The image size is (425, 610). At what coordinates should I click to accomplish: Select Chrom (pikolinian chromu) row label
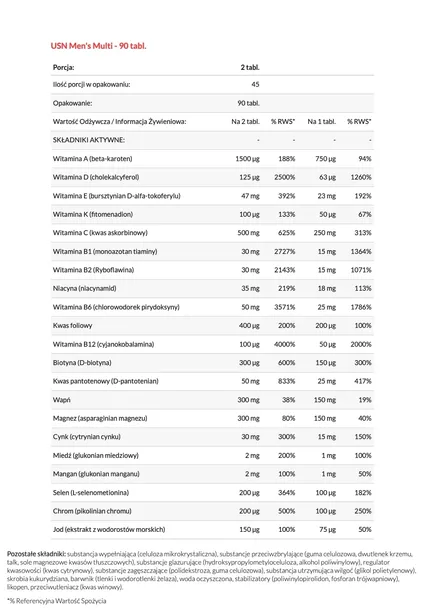point(92,511)
